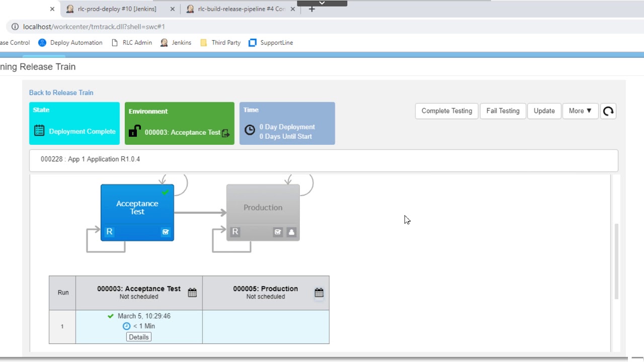Click the clock icon in Time tile
The height and width of the screenshot is (362, 644).
tap(250, 130)
